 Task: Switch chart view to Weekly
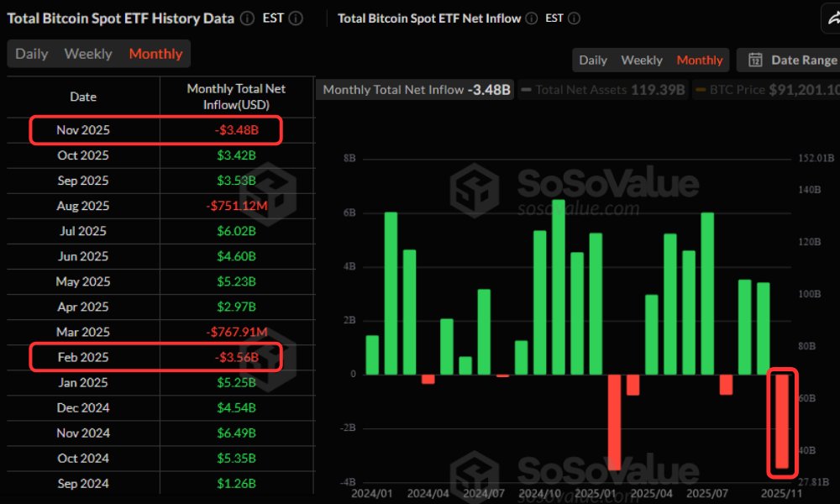(641, 60)
